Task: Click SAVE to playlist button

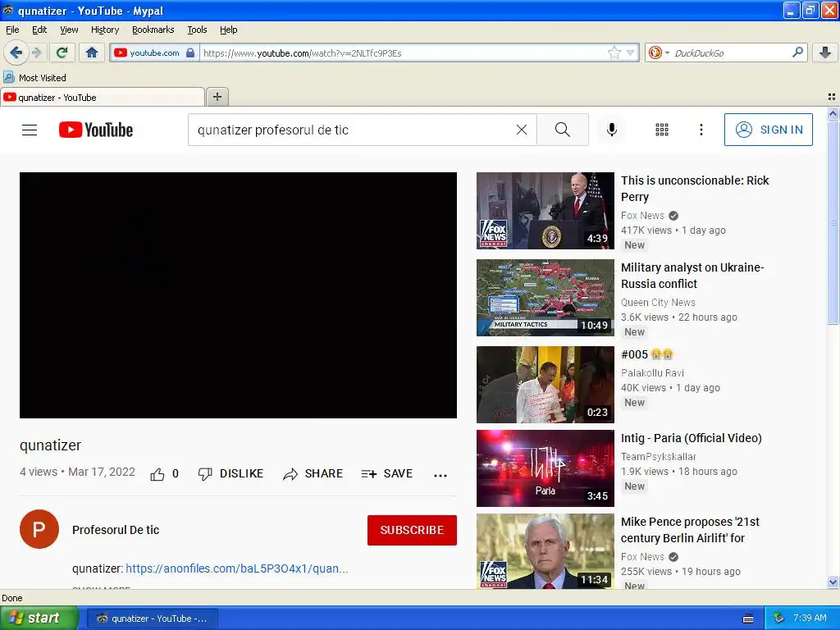Action: tap(387, 473)
